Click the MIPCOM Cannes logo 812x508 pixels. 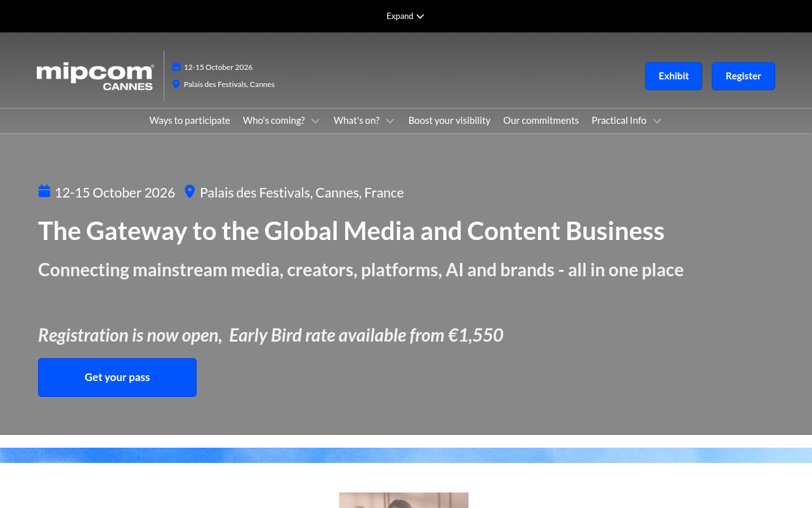[95, 76]
